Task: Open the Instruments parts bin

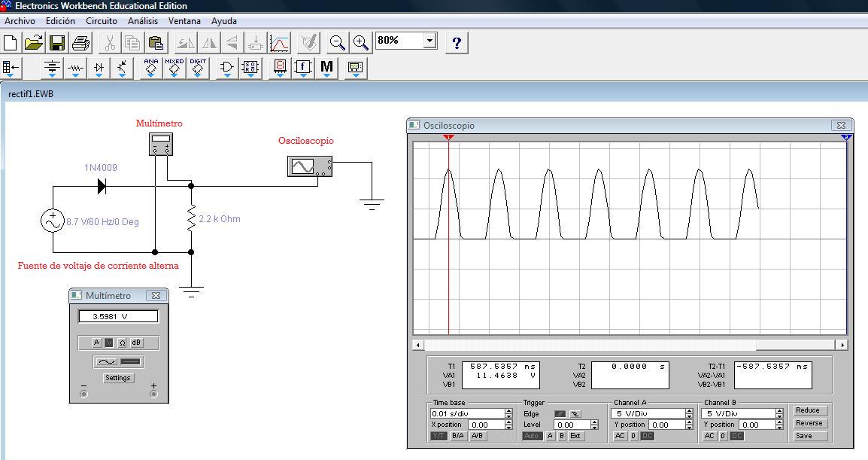Action: [355, 68]
